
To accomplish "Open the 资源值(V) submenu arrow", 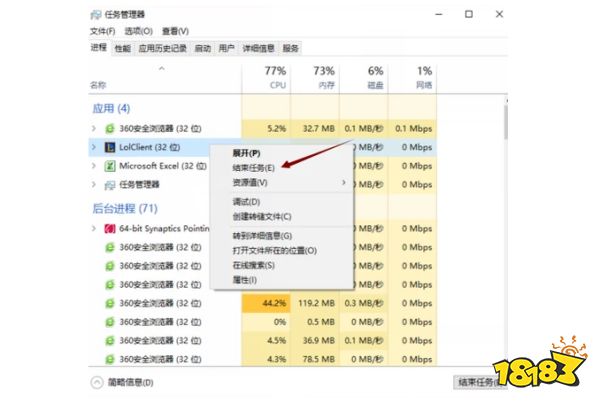I will (x=344, y=182).
